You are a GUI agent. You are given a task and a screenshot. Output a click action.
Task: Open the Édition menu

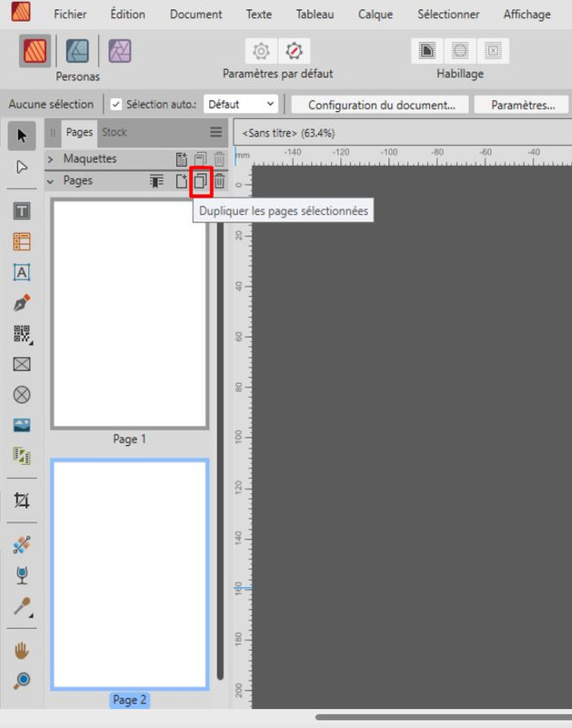pyautogui.click(x=127, y=15)
